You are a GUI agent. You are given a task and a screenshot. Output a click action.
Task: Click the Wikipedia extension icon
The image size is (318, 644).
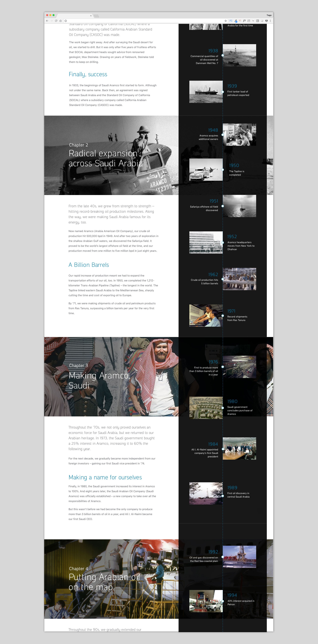pos(253,21)
